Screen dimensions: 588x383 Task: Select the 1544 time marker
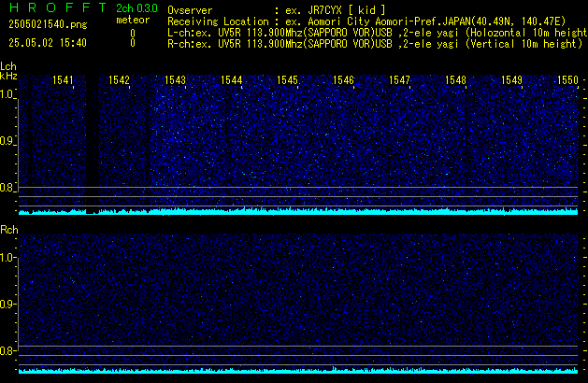(232, 80)
